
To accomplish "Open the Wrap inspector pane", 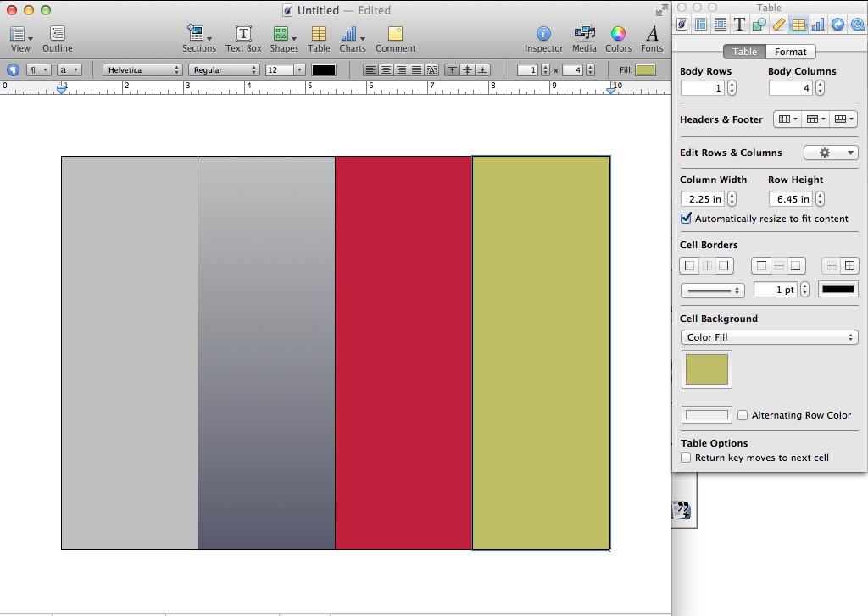I will coord(721,25).
